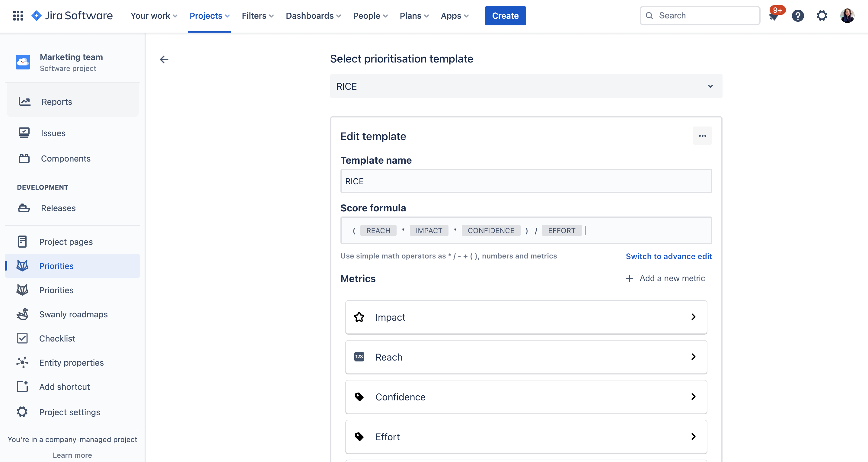Screen dimensions: 868x462
Task: Click Switch to advance edit link
Action: (x=669, y=256)
